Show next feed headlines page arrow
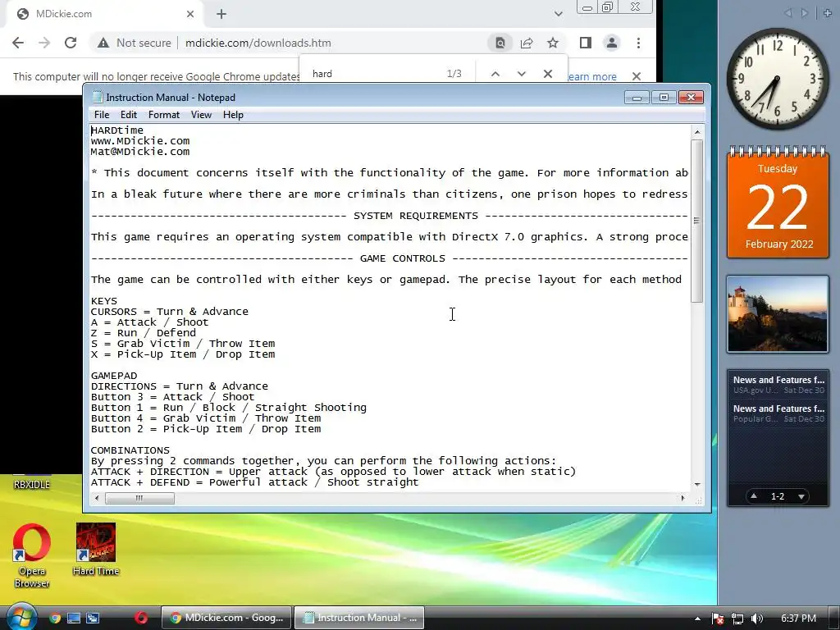Image resolution: width=840 pixels, height=630 pixels. (x=801, y=496)
